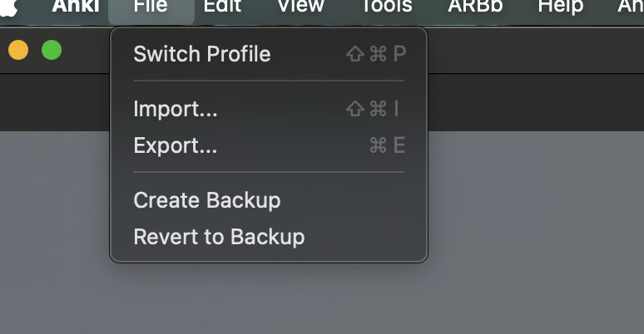Click the ⇧⌘P shortcut beside Switch Profile
Screen dimensions: 644x334
point(376,54)
